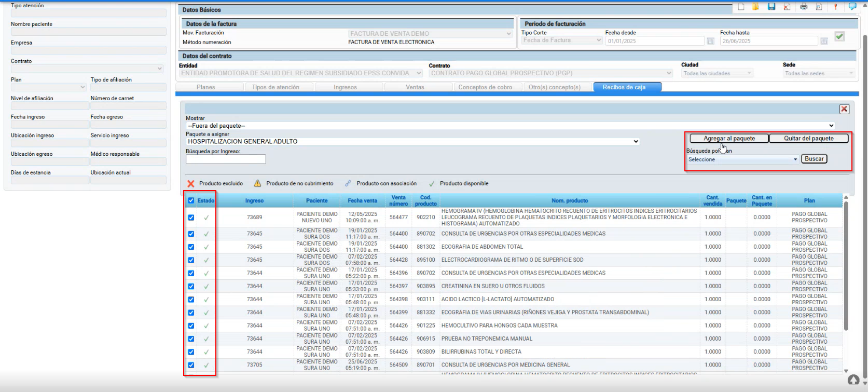Click Agregar al paquete button
The width and height of the screenshot is (868, 392).
pyautogui.click(x=729, y=138)
